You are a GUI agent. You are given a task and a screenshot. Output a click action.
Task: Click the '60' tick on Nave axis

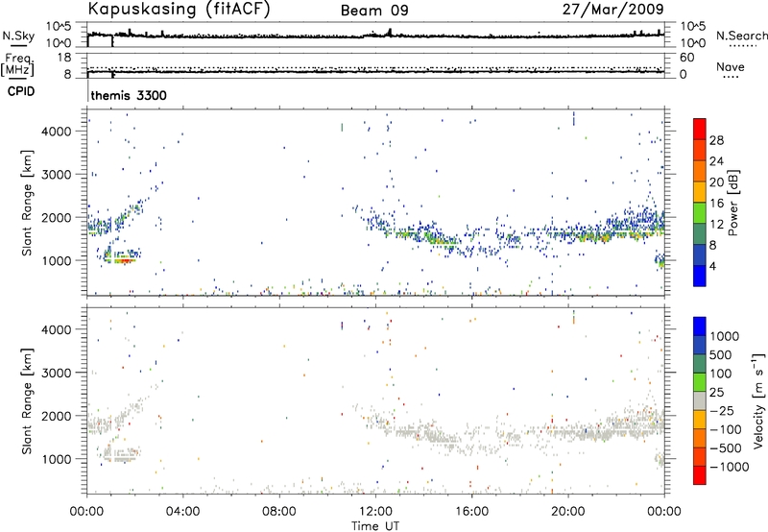686,58
